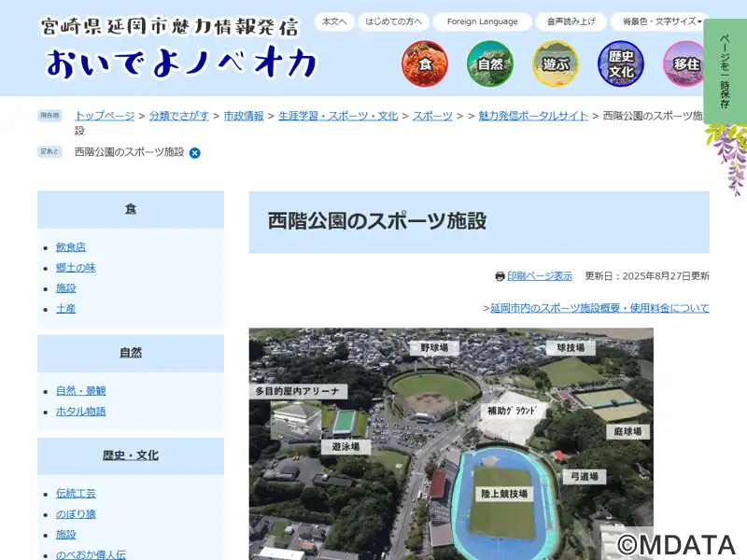Select the 遊ぶ (play) circular icon
The image size is (747, 560).
556,63
